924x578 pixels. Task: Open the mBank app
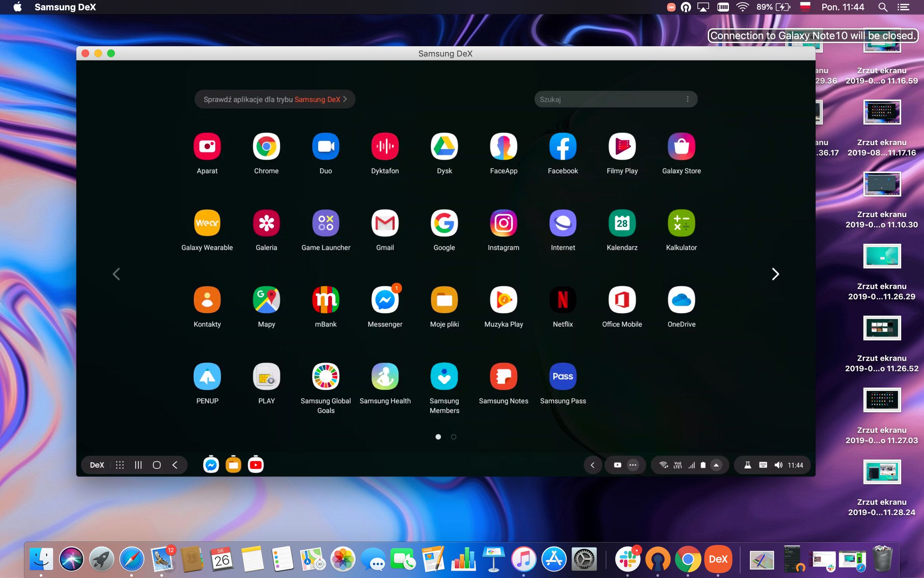pyautogui.click(x=325, y=299)
